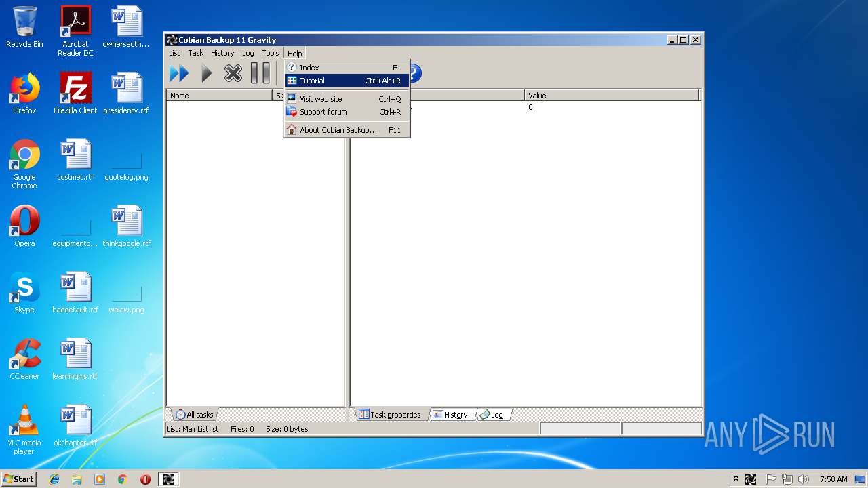Select the Firefox desktop shortcut

pyautogui.click(x=24, y=94)
